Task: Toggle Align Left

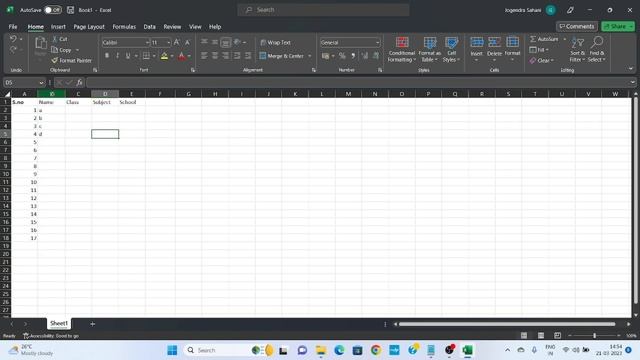Action: [204, 56]
